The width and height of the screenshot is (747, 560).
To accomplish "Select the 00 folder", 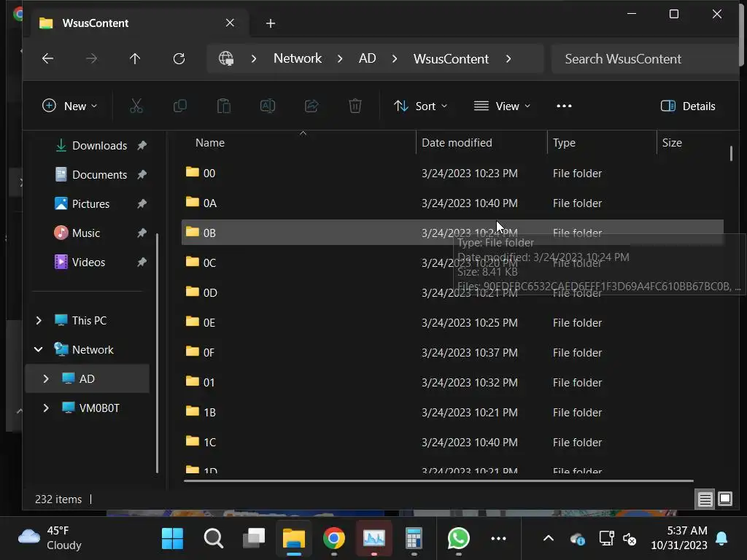I will (x=452, y=173).
